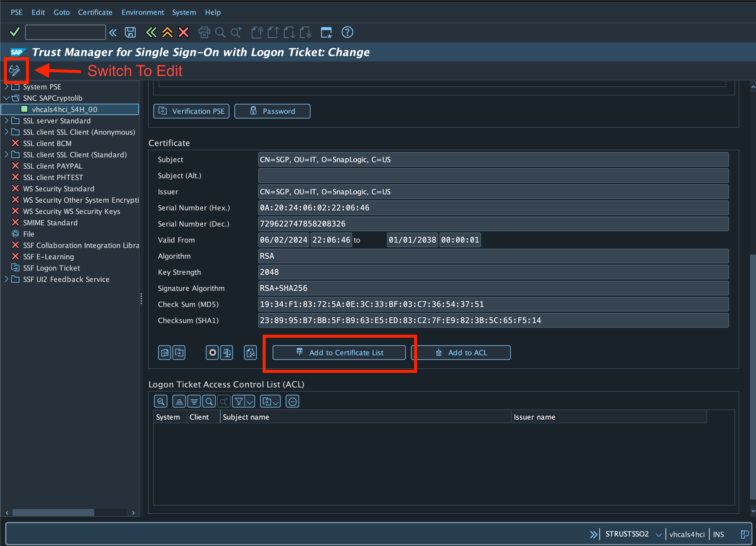Click the green Back double-chevron icon
The width and height of the screenshot is (756, 546).
[x=151, y=32]
